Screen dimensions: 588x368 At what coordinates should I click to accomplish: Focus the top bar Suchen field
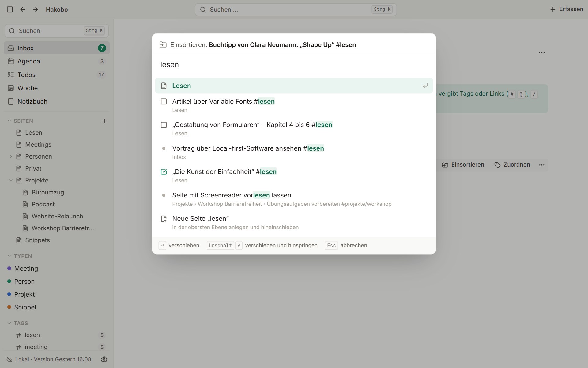(x=296, y=10)
